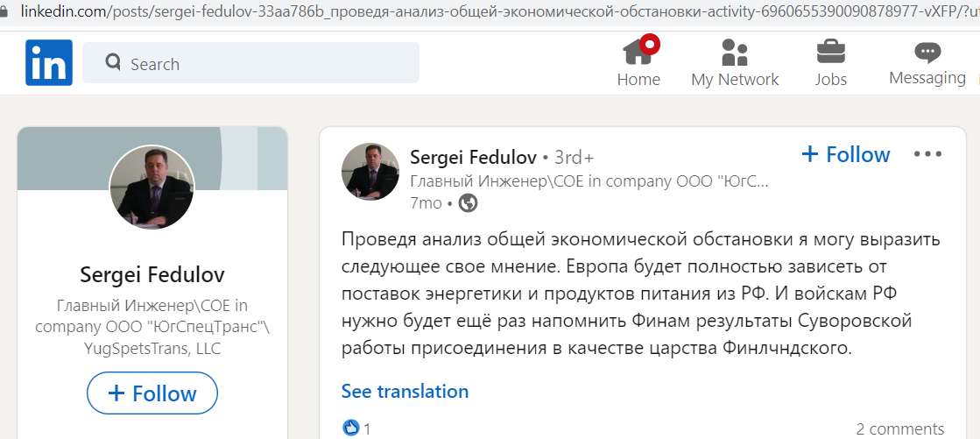Viewport: 980px width, 439px height.
Task: Click the Sergei Fedulov name in post header
Action: (473, 156)
